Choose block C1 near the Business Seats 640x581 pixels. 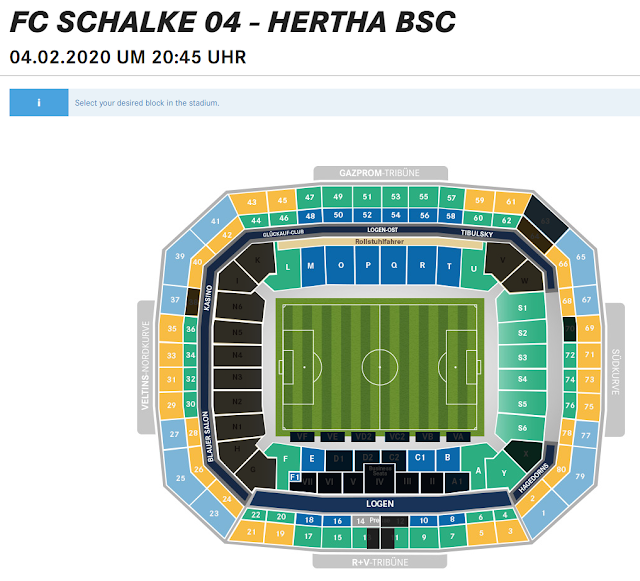(420, 457)
